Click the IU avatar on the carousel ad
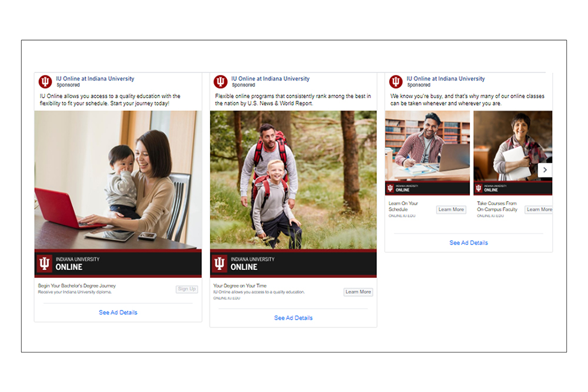This screenshot has width=588, height=392. tap(396, 81)
